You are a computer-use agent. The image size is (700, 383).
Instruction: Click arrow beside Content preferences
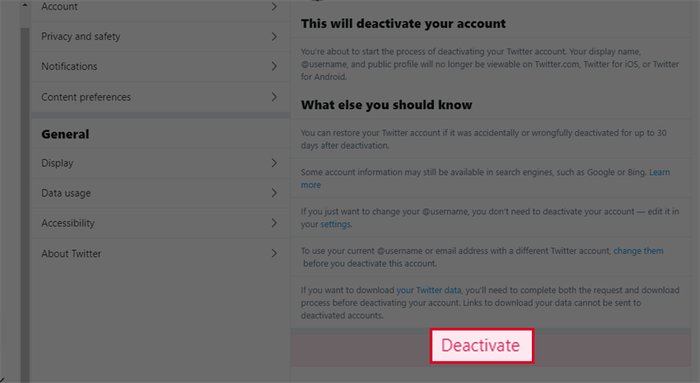pos(274,97)
